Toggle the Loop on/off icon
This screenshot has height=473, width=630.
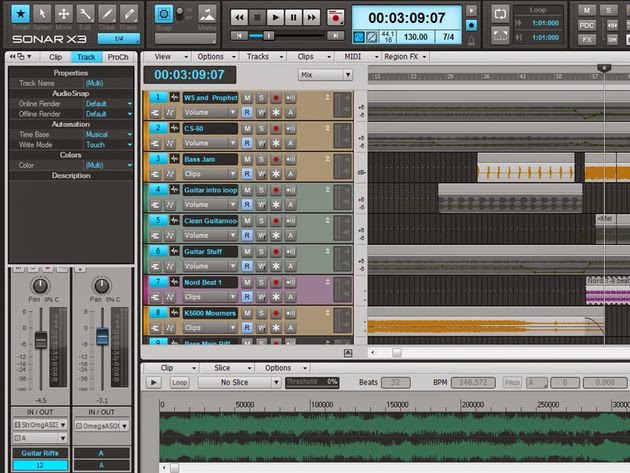500,14
